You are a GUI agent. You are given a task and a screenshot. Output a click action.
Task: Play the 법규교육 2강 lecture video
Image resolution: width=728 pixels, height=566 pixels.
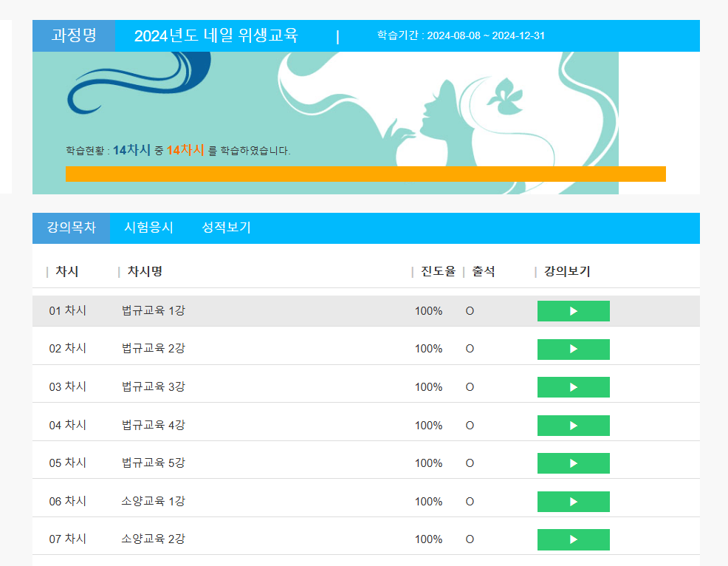click(x=574, y=349)
